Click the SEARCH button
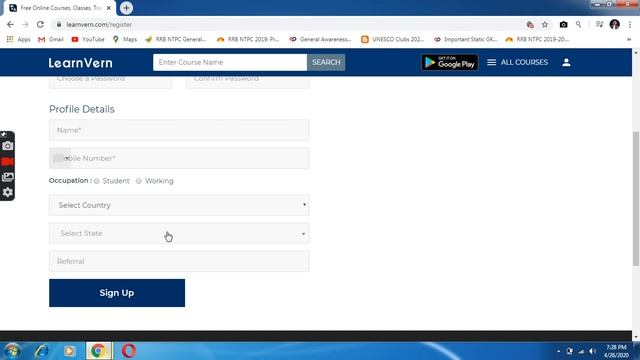The height and width of the screenshot is (360, 640). click(x=326, y=62)
